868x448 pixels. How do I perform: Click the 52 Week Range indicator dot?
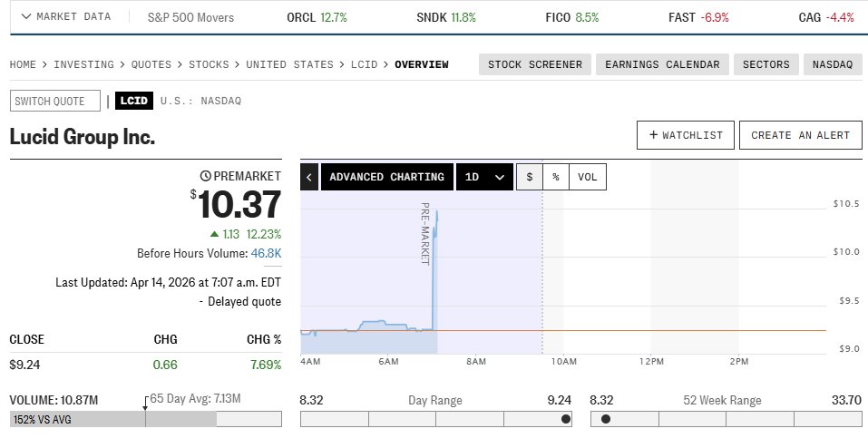pos(606,419)
